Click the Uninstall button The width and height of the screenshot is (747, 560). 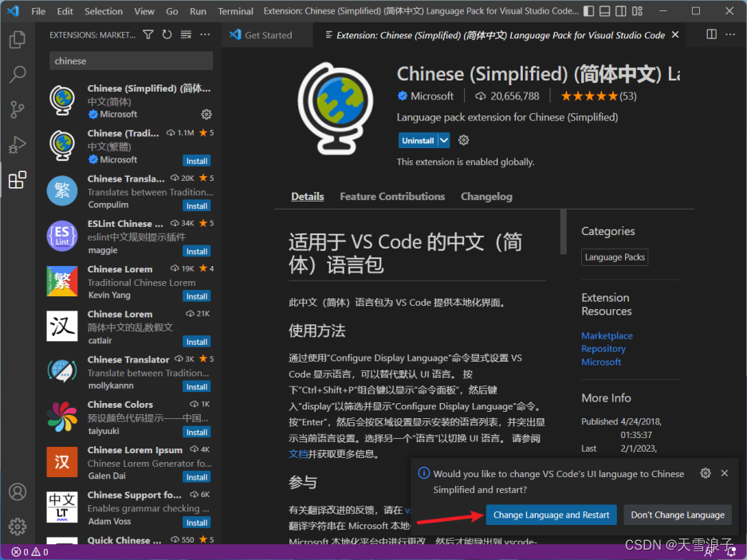tap(418, 140)
